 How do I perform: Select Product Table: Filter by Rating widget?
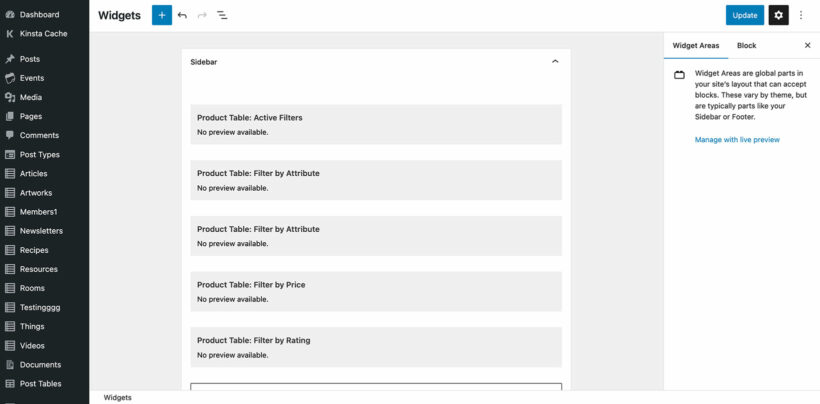click(376, 347)
